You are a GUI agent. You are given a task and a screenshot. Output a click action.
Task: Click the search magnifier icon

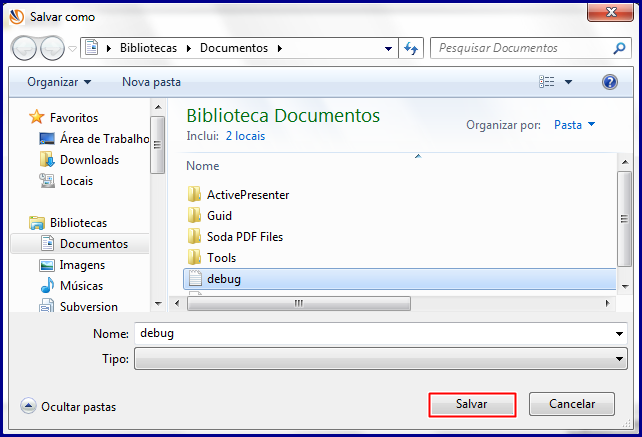(x=619, y=48)
